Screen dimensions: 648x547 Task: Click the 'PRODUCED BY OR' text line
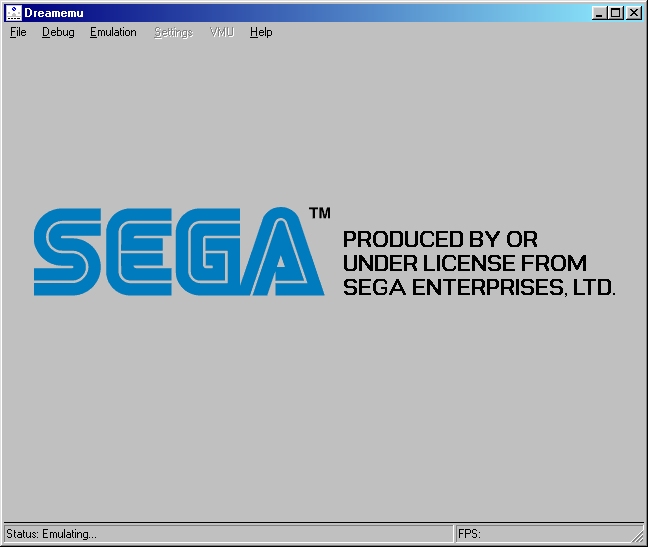[x=441, y=239]
